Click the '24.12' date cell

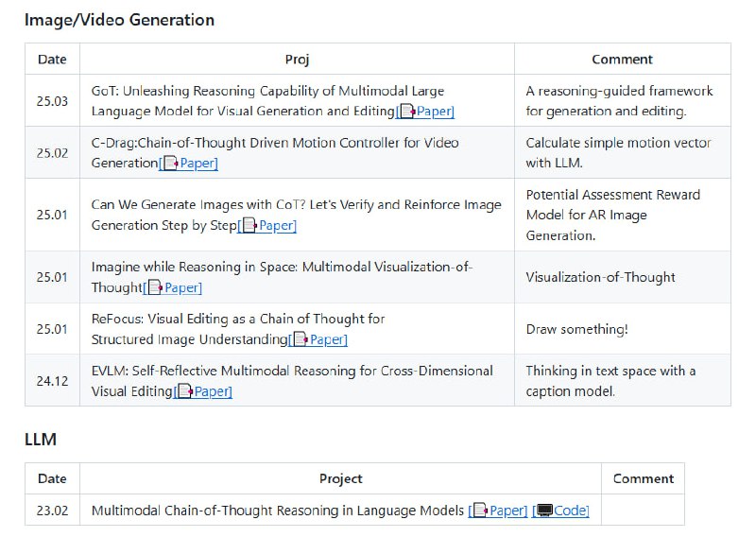pyautogui.click(x=52, y=381)
